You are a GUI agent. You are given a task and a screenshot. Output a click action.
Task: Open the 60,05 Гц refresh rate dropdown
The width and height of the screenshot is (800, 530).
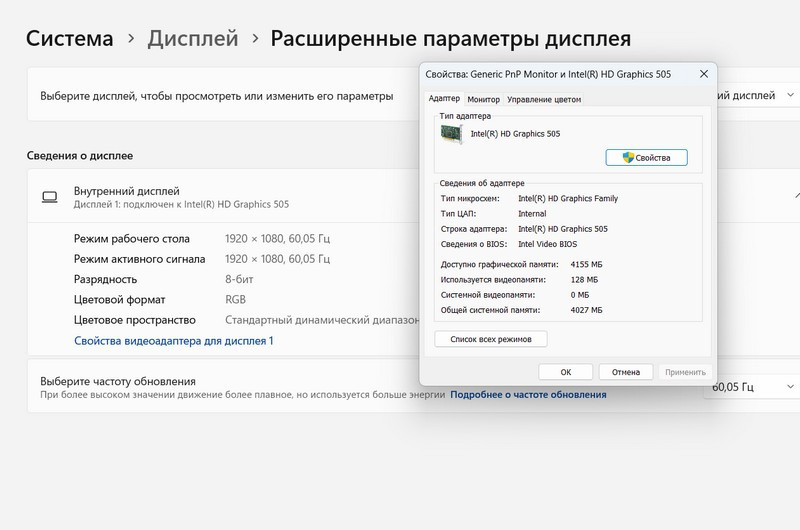[755, 387]
